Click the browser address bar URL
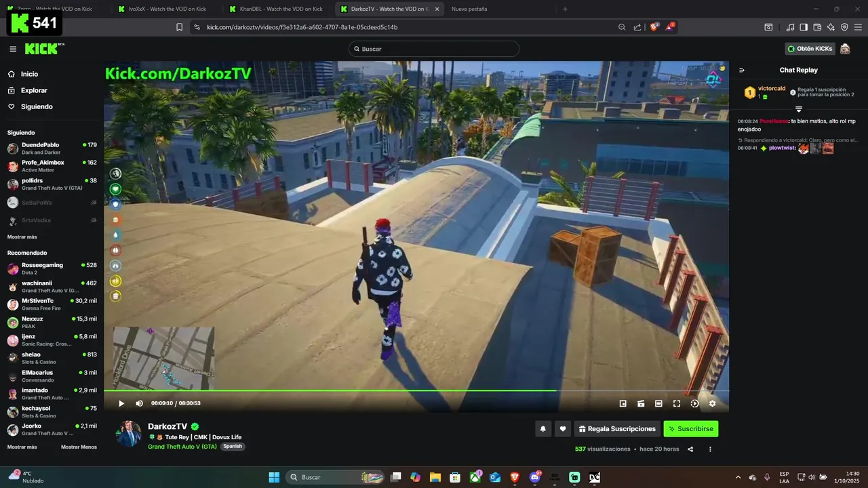Screen dimensions: 868x488 [302, 27]
